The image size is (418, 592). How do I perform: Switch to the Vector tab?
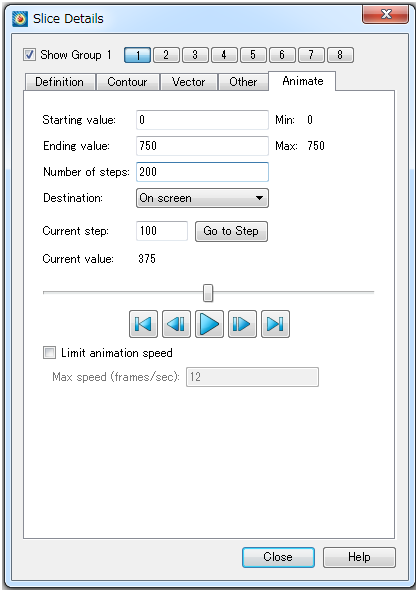(188, 82)
